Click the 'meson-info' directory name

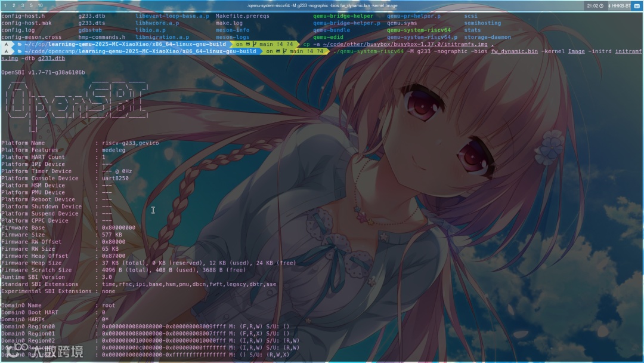point(233,30)
